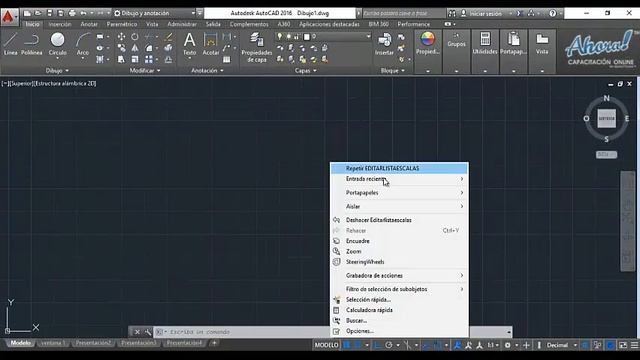The width and height of the screenshot is (640, 360).
Task: Click the Undo arrow in quick access toolbar
Action: pos(84,13)
